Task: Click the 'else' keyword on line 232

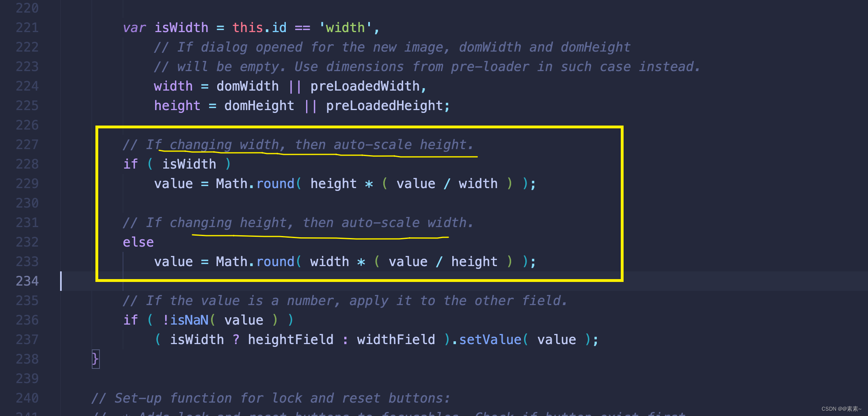Action: click(138, 242)
